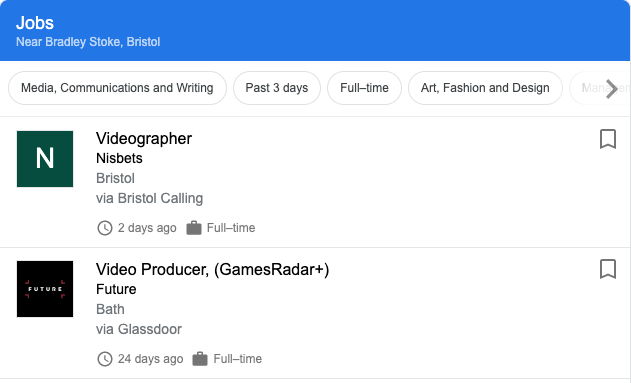
Task: Click the Bristol location under Nisbets
Action: [x=115, y=178]
